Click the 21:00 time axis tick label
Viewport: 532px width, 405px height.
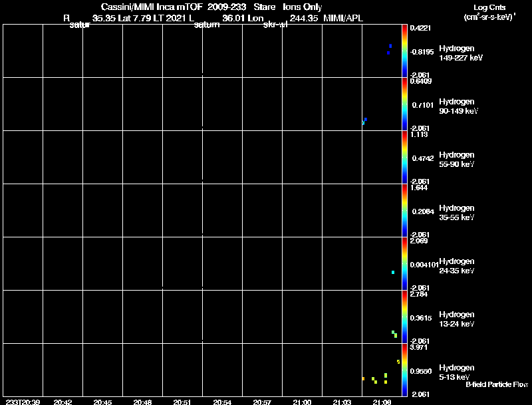click(x=302, y=402)
